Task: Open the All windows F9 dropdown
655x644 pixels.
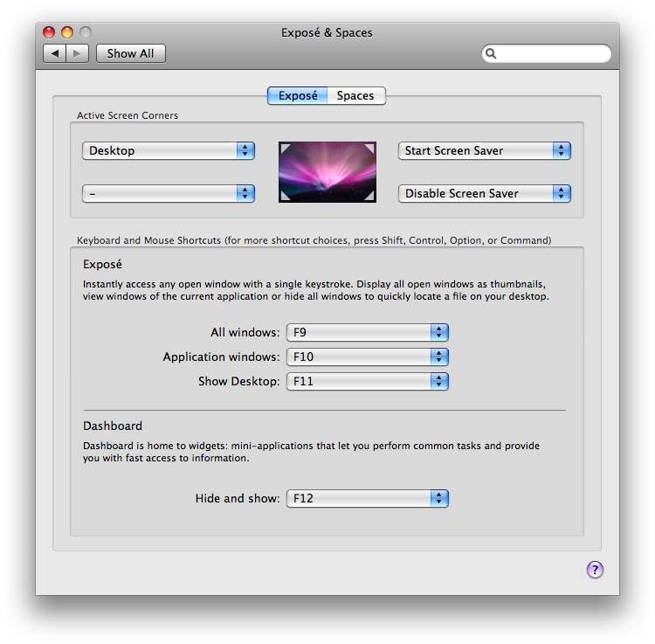Action: coord(368,333)
